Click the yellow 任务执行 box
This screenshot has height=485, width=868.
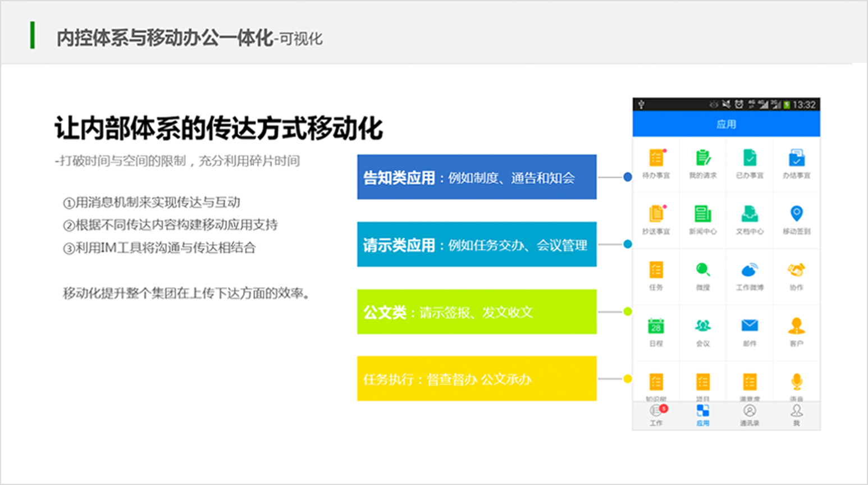477,379
